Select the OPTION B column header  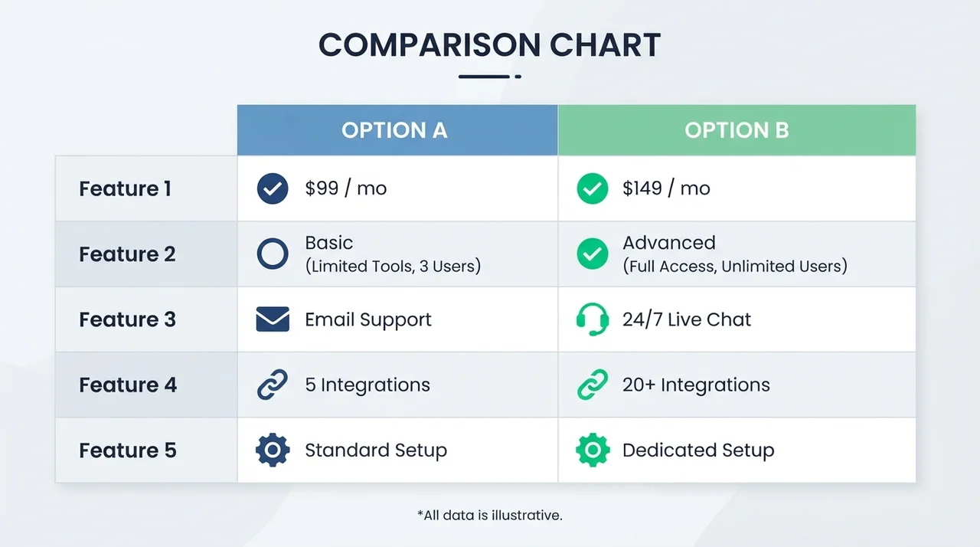point(737,130)
